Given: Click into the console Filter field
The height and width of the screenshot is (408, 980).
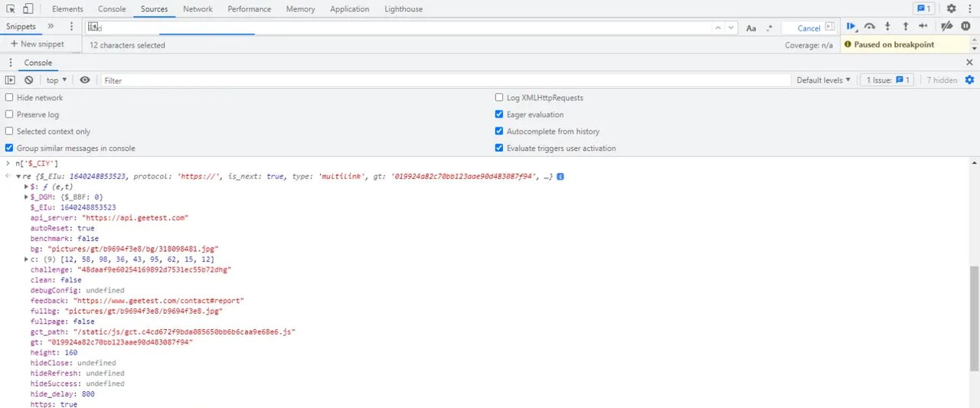Looking at the screenshot, I should [x=444, y=80].
